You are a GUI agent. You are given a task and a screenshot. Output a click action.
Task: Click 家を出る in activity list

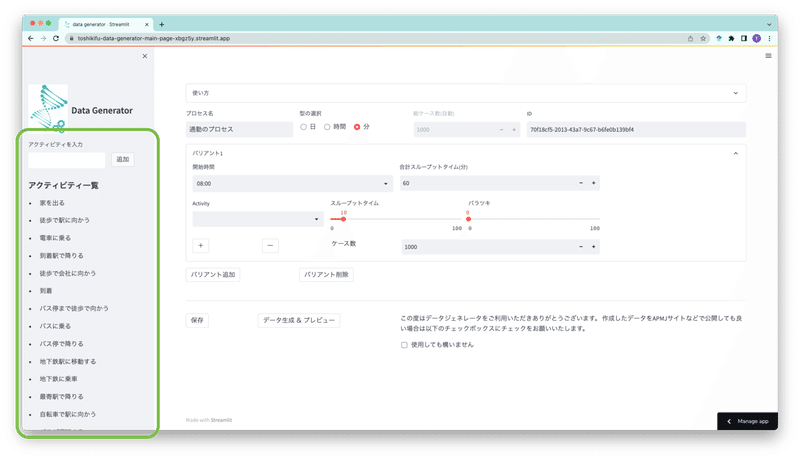tap(52, 203)
